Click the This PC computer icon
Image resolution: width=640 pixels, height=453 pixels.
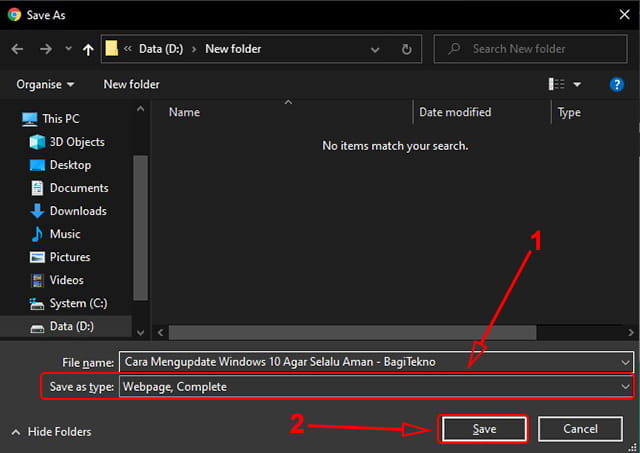click(x=29, y=119)
